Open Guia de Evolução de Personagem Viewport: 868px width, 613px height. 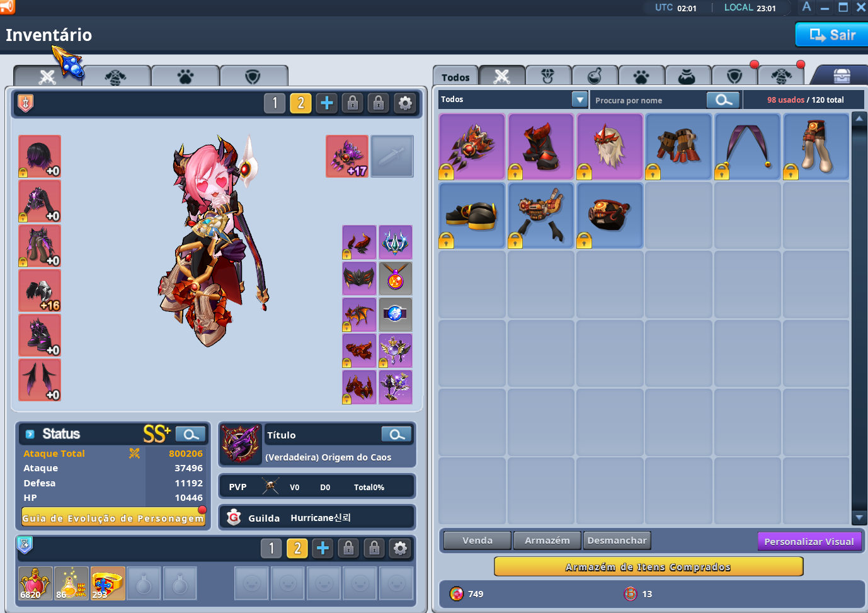(113, 518)
